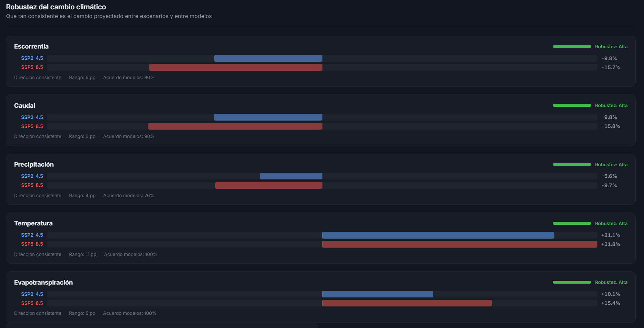Select the Temperatura SSP5-8.5 red bar
644x328 pixels.
coord(460,244)
